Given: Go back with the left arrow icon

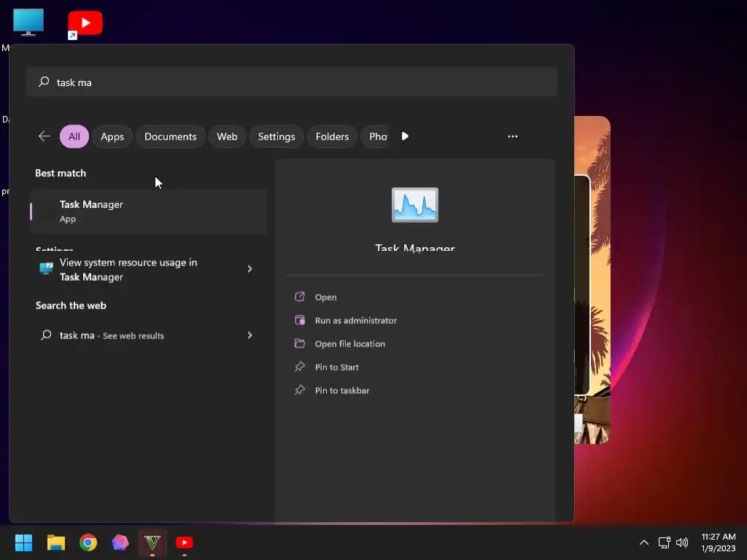Looking at the screenshot, I should [44, 136].
